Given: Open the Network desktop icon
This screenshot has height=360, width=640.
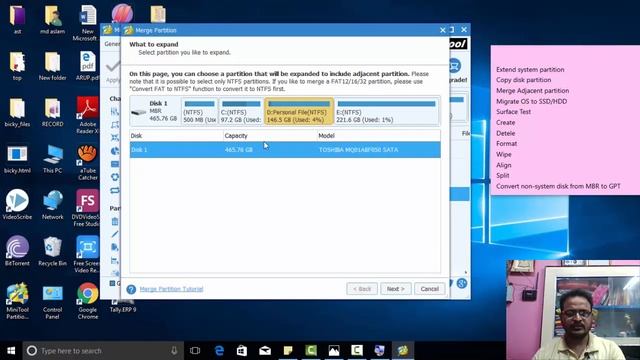Looking at the screenshot, I should point(53,204).
